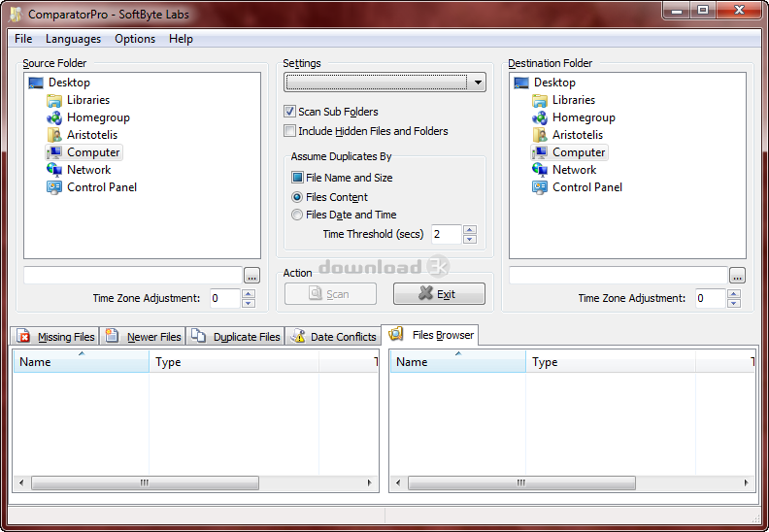The width and height of the screenshot is (769, 532).
Task: Click the destination folder path input field
Action: point(618,276)
